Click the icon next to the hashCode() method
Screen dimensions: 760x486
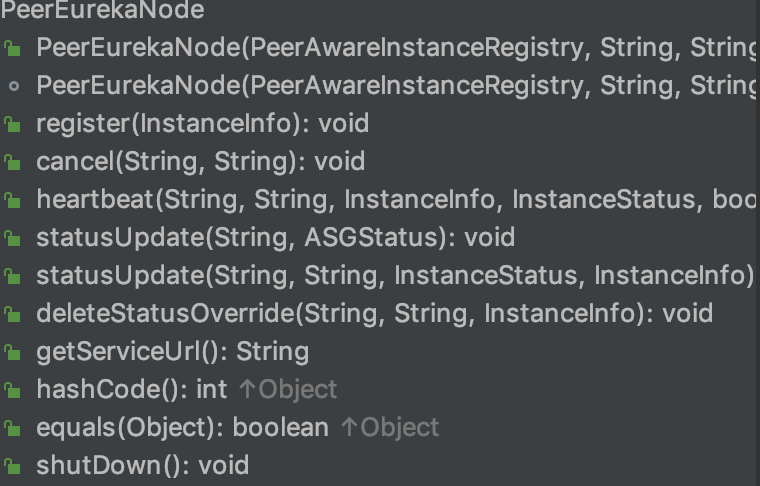(x=12, y=390)
